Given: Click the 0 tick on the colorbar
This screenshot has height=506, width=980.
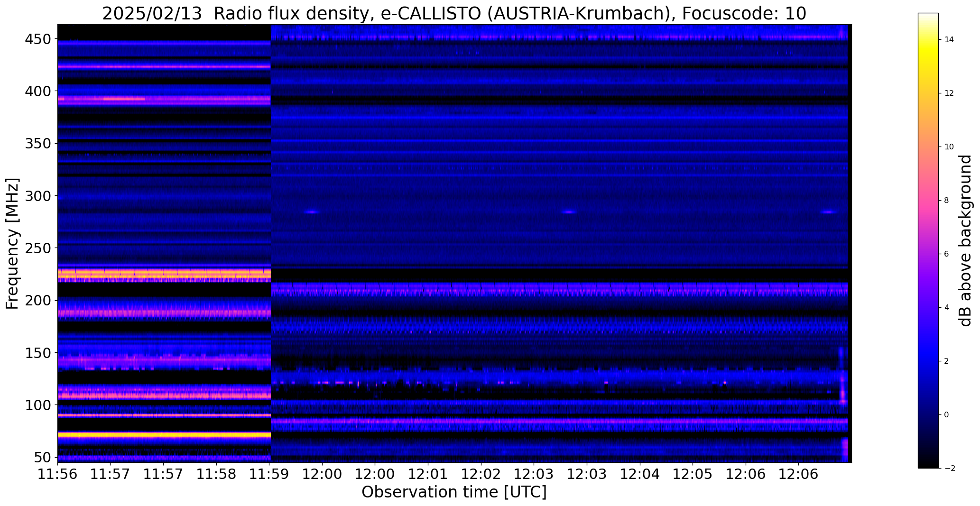Looking at the screenshot, I should point(947,415).
